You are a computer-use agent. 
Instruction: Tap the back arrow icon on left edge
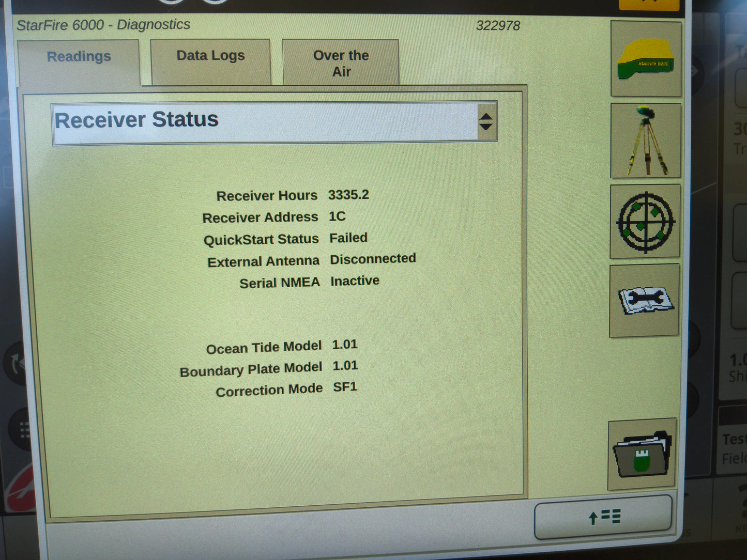(x=16, y=363)
